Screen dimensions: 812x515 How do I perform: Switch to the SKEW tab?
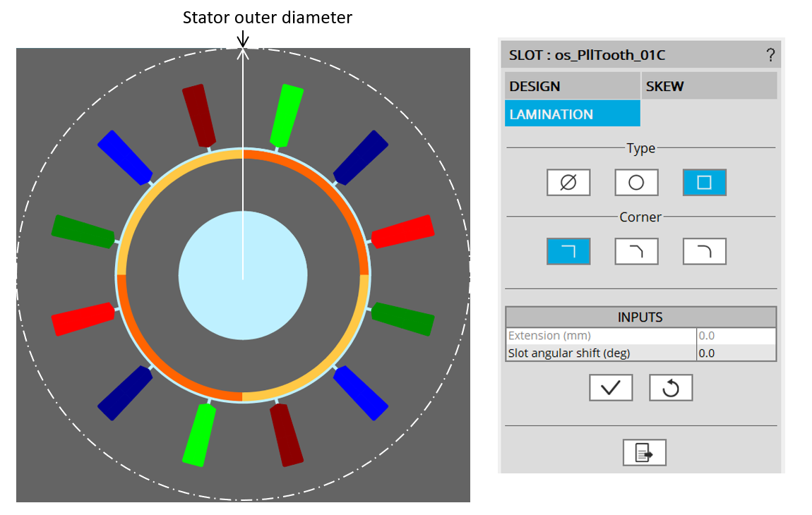coord(709,86)
